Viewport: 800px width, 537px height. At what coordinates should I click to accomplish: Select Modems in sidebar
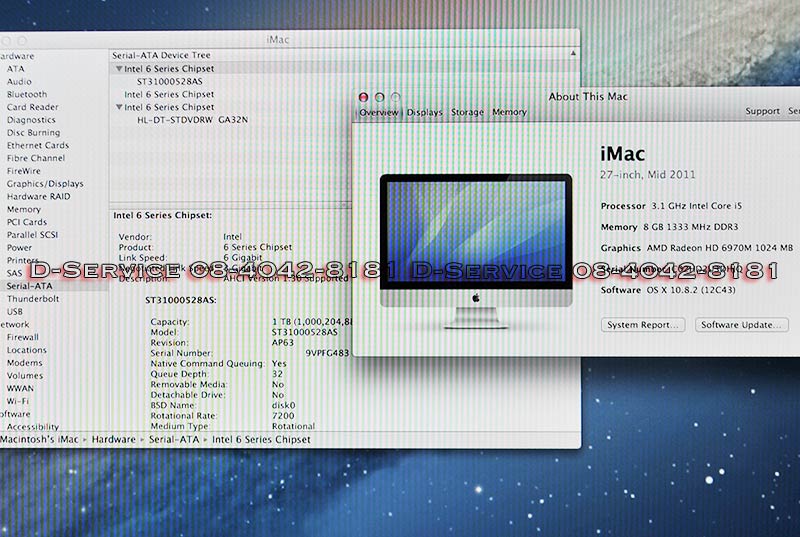(x=24, y=362)
